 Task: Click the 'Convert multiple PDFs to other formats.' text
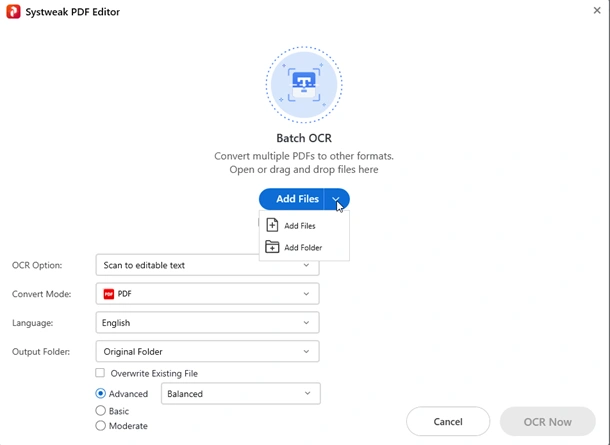point(304,156)
